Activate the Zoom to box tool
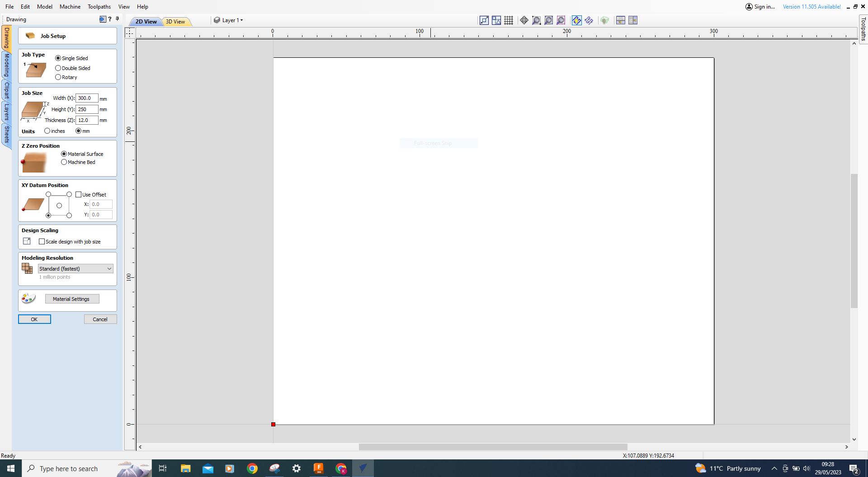Image resolution: width=868 pixels, height=477 pixels. click(536, 20)
